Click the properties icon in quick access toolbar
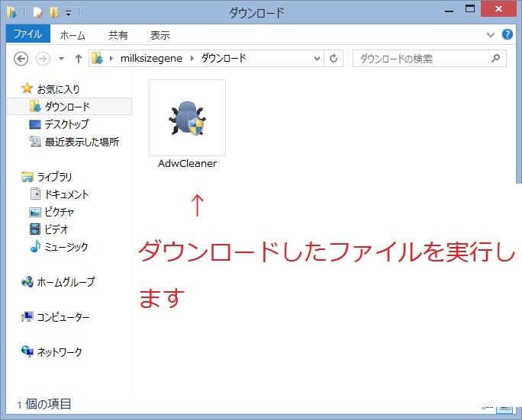Image resolution: width=522 pixels, height=420 pixels. [37, 13]
